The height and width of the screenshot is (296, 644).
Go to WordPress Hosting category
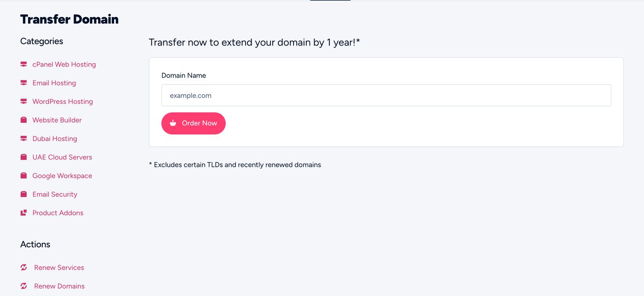[63, 102]
